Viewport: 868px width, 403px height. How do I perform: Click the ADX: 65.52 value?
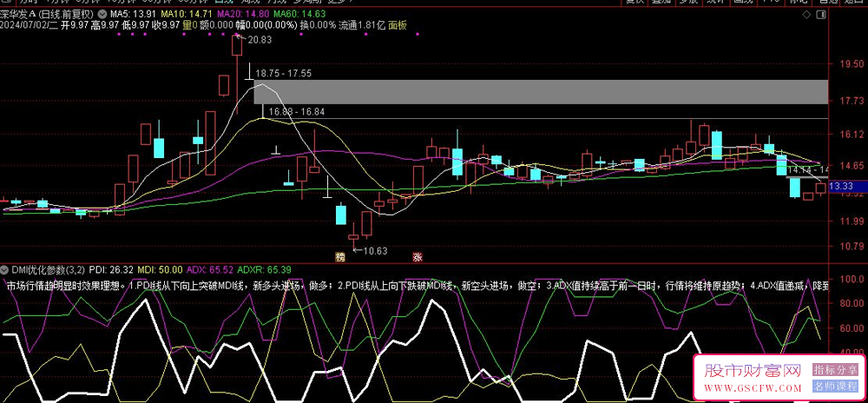pyautogui.click(x=210, y=270)
